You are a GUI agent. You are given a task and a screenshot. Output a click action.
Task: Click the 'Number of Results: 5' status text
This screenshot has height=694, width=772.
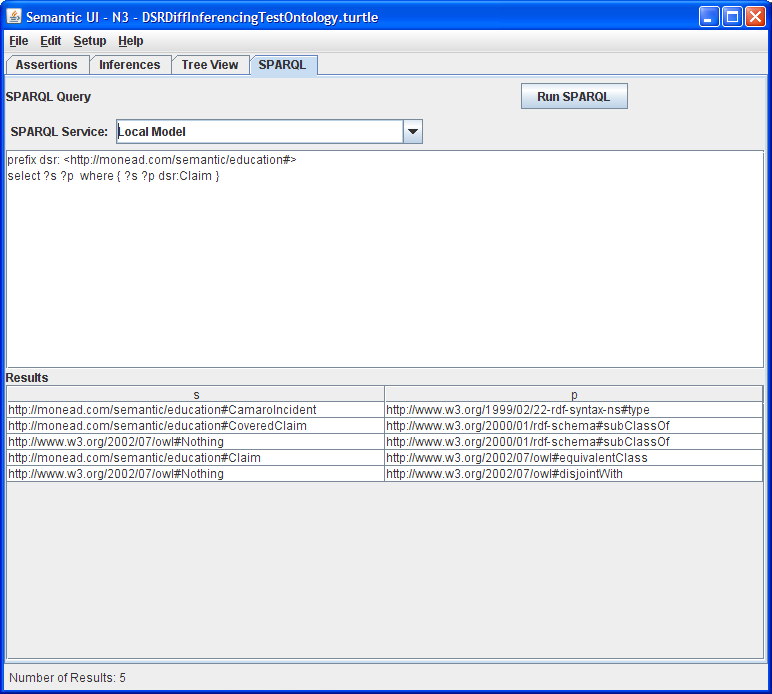coord(67,678)
